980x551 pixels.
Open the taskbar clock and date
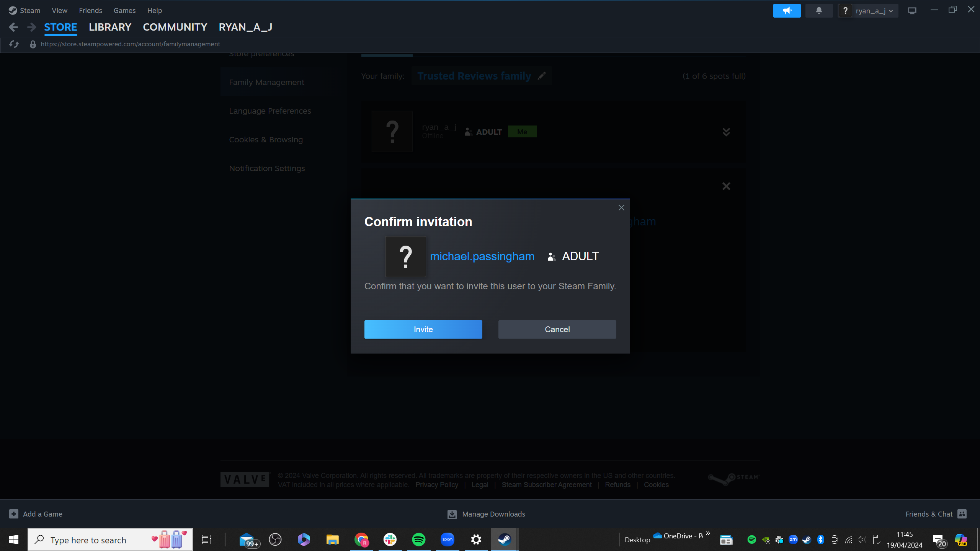click(905, 540)
